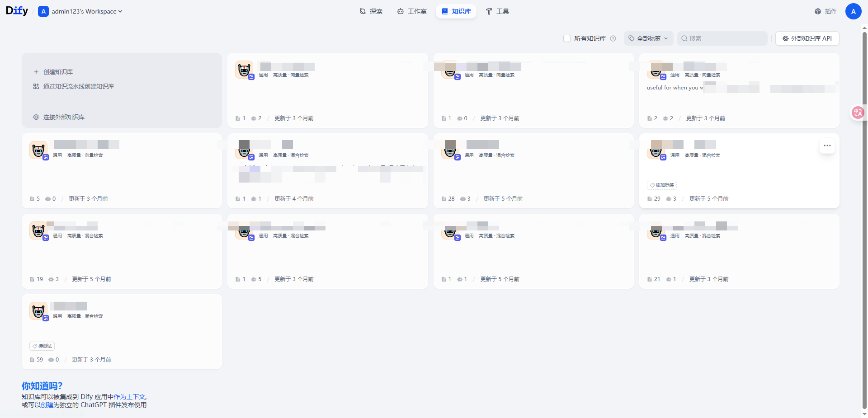Click the 外部知识库 API button
868x418 pixels.
click(807, 38)
